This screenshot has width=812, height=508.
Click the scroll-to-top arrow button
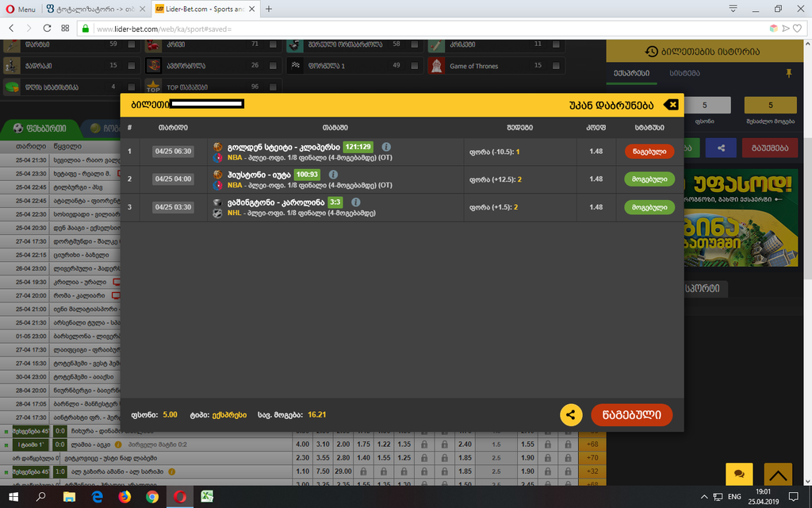pos(778,474)
